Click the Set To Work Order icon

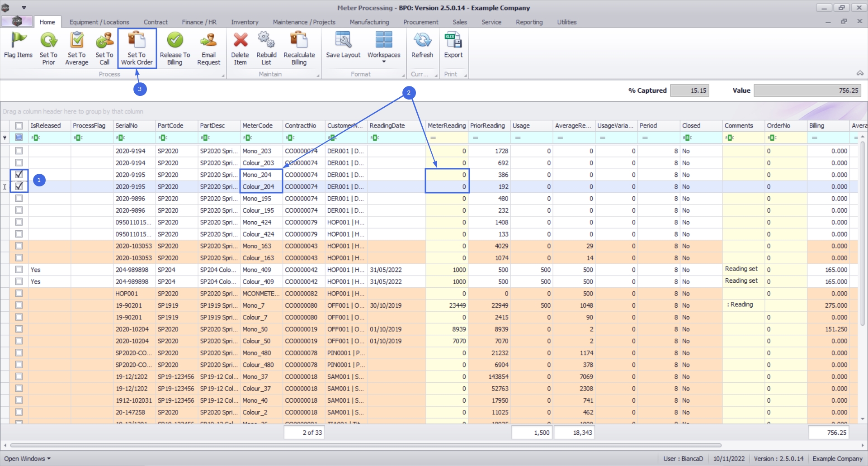[x=137, y=41]
